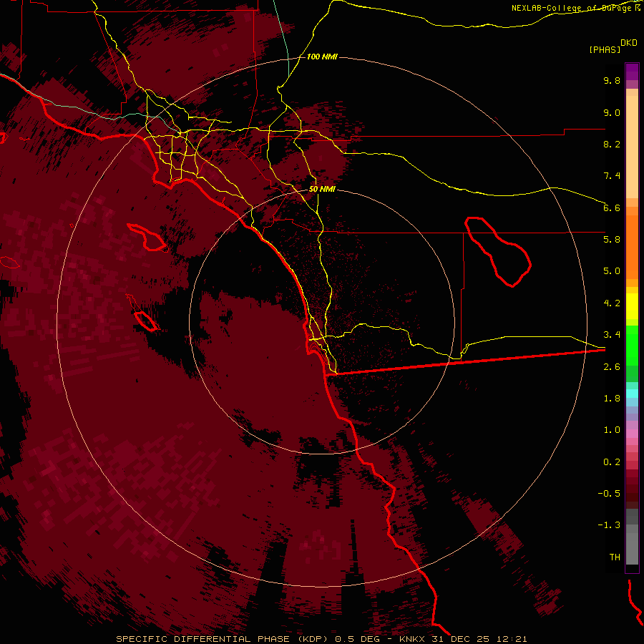Click the "50 NMI" range ring label
The height and width of the screenshot is (644, 644).
coord(322,190)
